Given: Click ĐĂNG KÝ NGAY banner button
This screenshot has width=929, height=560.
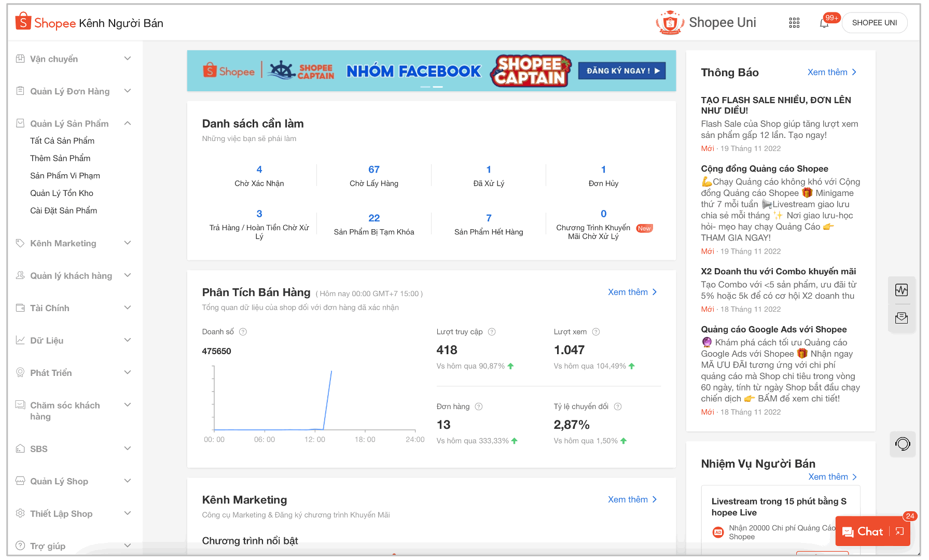Looking at the screenshot, I should (621, 71).
